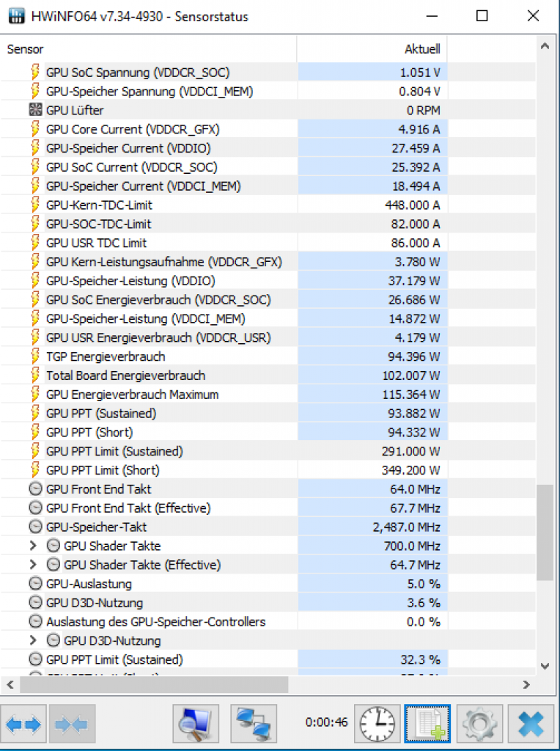Click lightning icon beside GPU PPT (Short)
The width and height of the screenshot is (560, 751).
click(35, 432)
